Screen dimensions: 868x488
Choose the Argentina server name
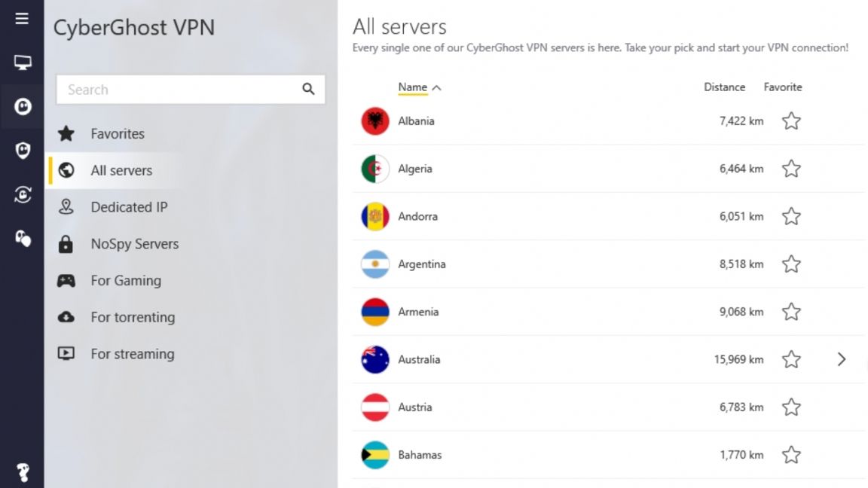click(x=421, y=264)
